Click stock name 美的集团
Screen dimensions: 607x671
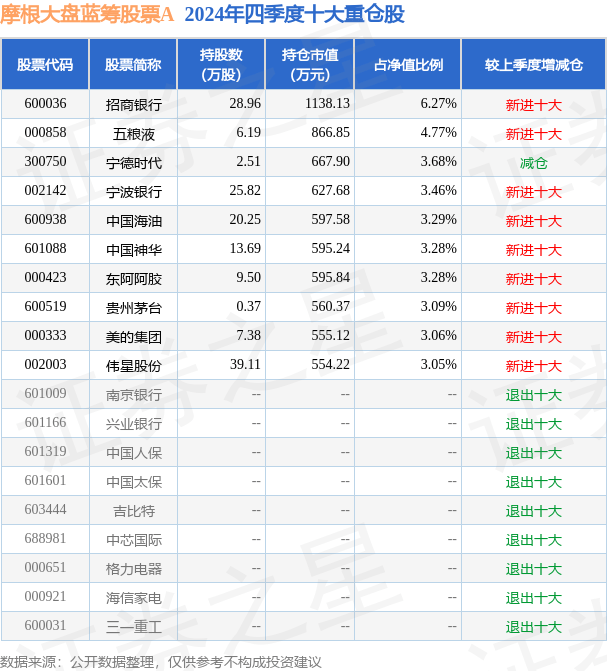tap(134, 336)
